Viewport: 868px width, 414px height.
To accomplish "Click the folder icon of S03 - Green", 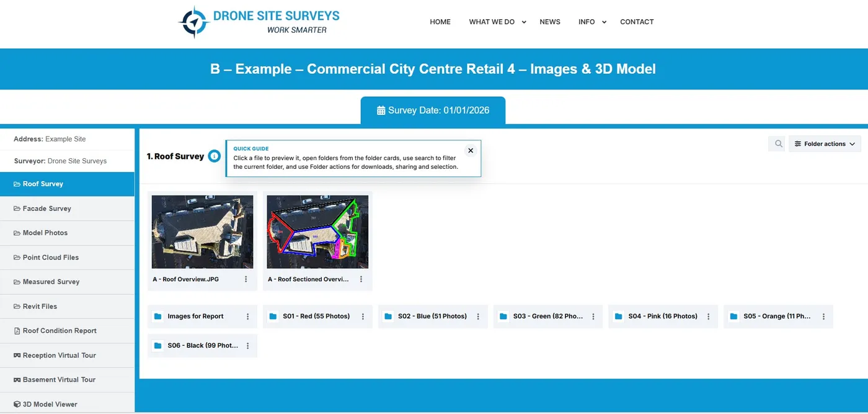I will [503, 317].
